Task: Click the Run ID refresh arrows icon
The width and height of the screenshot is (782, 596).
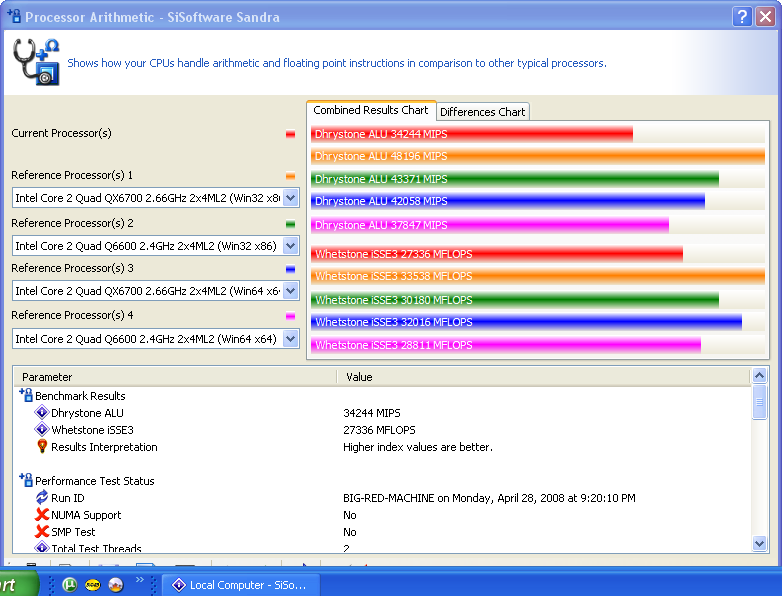Action: [42, 497]
